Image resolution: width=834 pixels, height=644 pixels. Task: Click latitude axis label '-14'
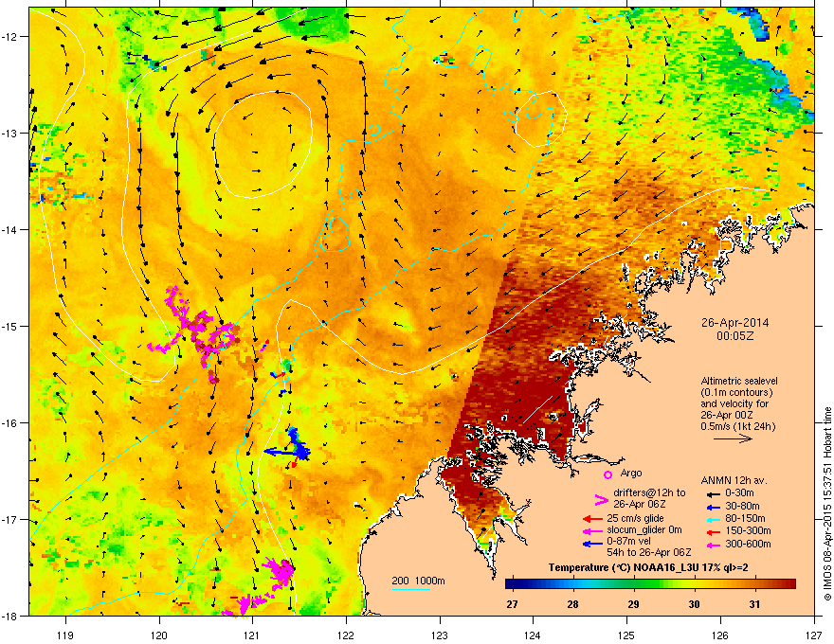pyautogui.click(x=10, y=230)
